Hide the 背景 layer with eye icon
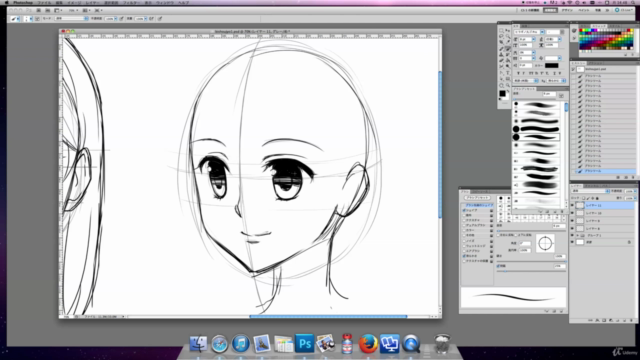Screen dimensions: 640x360 [x=572, y=242]
